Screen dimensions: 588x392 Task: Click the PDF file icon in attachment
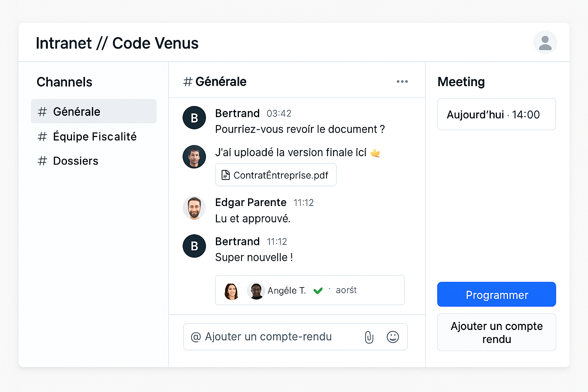coord(226,175)
